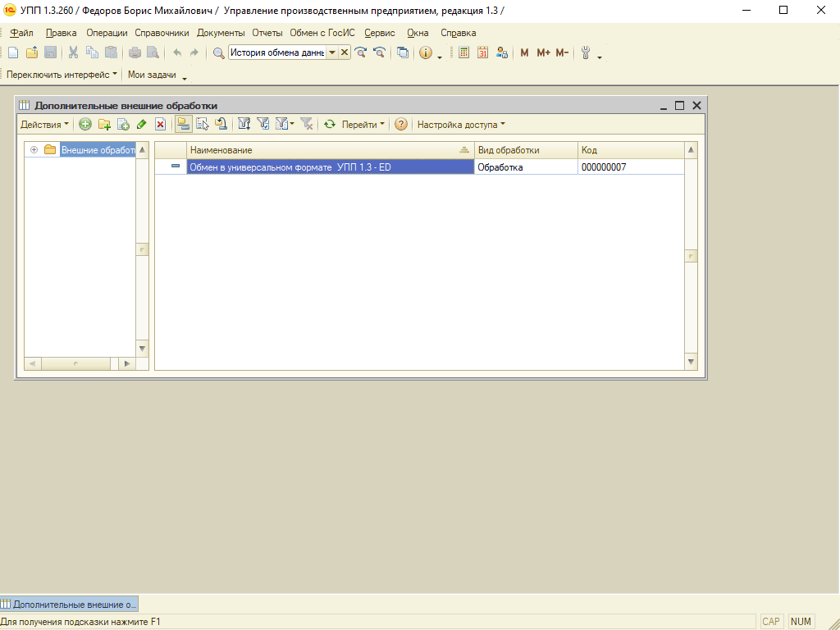Click the Add new group folder icon
Image resolution: width=840 pixels, height=630 pixels.
point(104,125)
